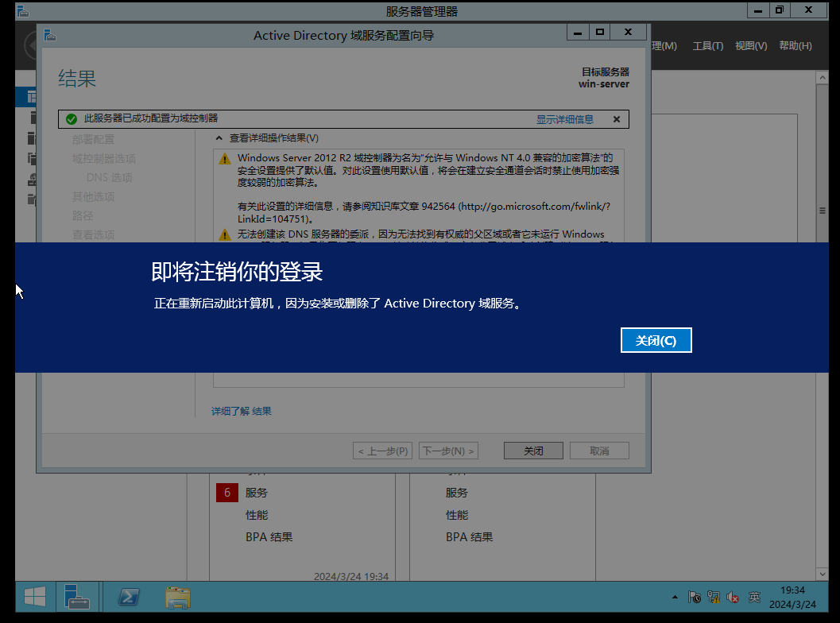
Task: Click the 下一步(N) button in wizard
Action: click(x=448, y=451)
